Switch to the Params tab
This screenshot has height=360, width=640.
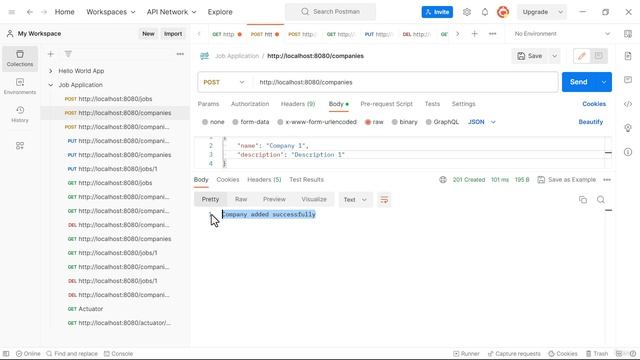(208, 104)
